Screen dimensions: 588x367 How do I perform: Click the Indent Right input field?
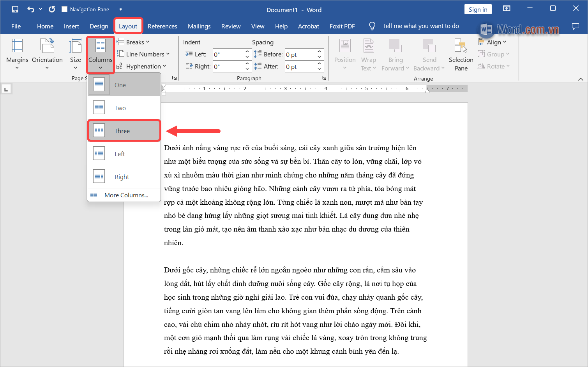[x=228, y=67]
